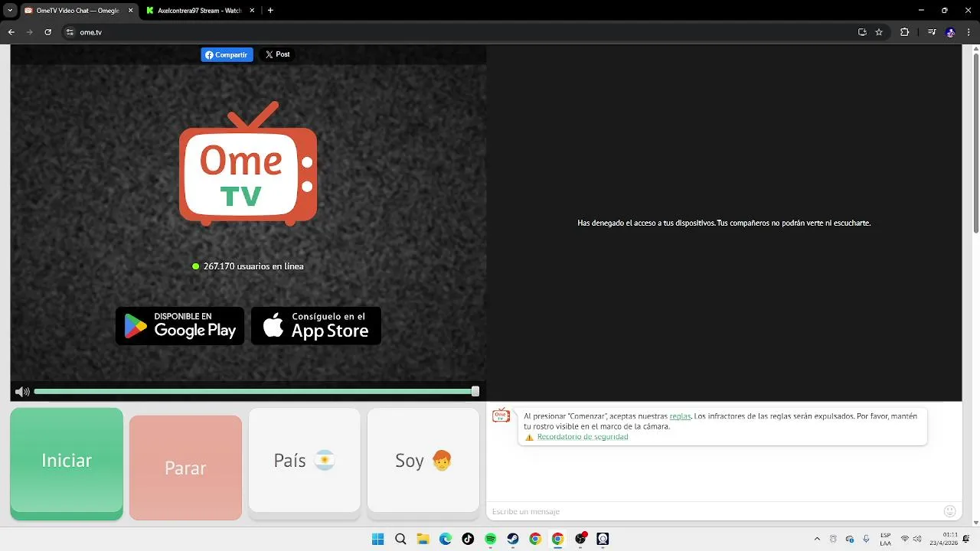
Task: Open the Google Play download badge
Action: 180,325
